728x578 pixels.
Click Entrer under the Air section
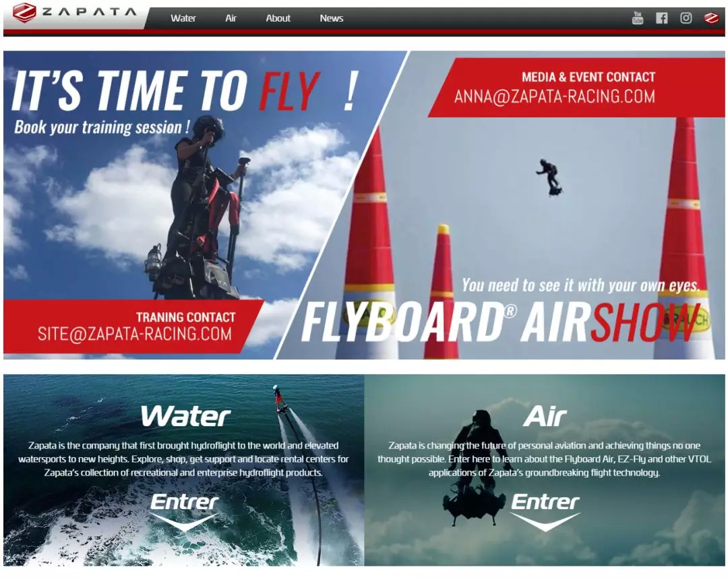tap(545, 502)
